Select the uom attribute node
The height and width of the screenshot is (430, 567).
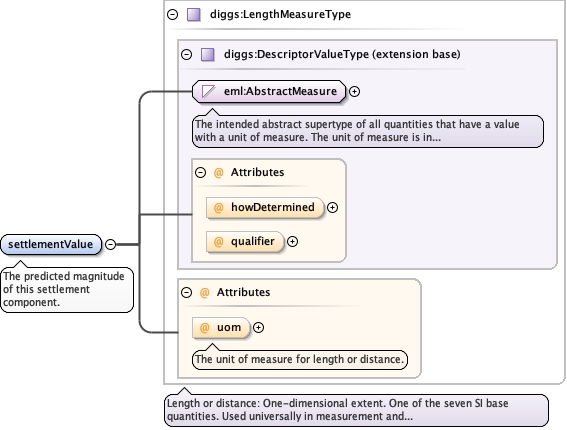point(221,328)
